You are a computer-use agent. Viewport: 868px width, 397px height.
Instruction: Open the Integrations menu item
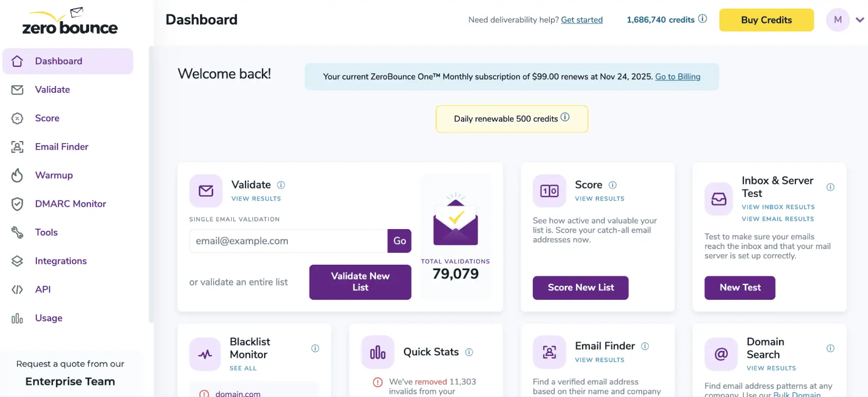tap(61, 261)
